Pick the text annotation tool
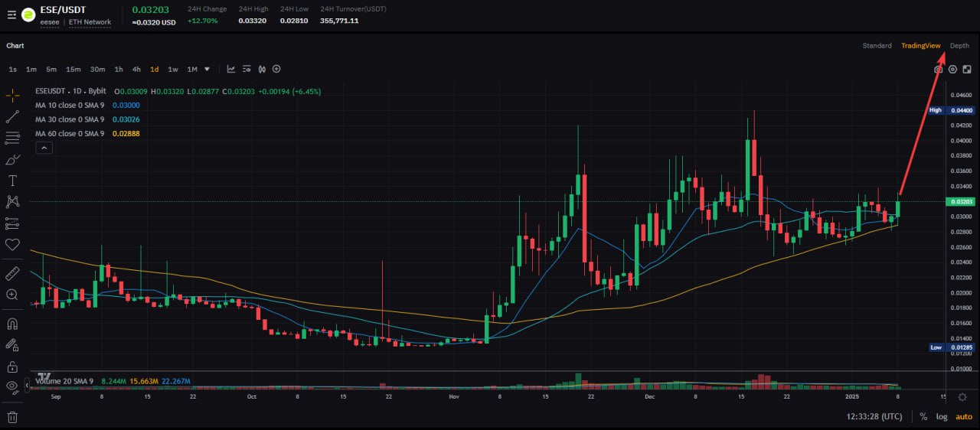This screenshot has width=980, height=430. click(x=12, y=181)
